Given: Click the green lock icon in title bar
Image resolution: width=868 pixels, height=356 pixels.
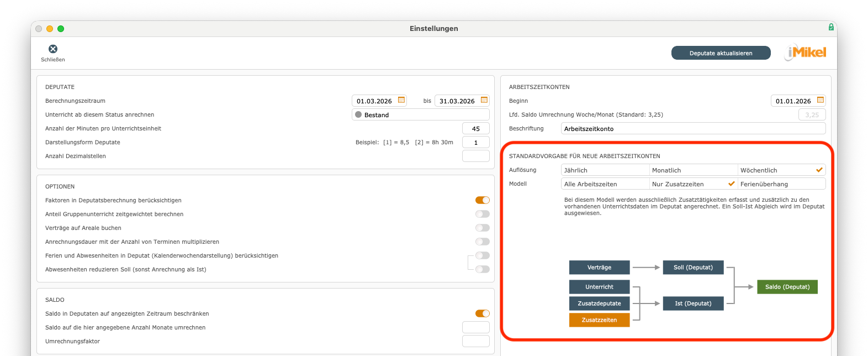Looking at the screenshot, I should click(x=831, y=27).
